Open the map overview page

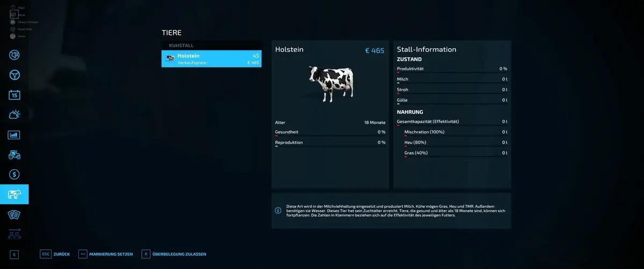click(14, 55)
